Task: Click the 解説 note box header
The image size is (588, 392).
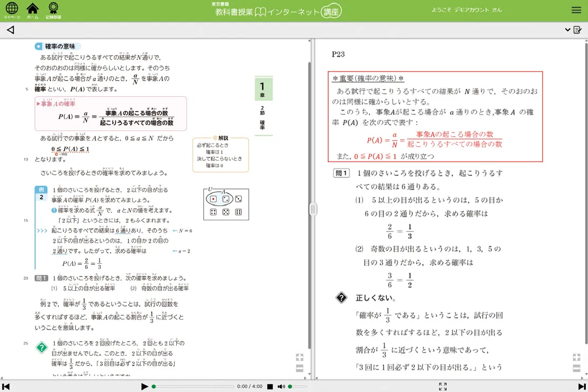Action: (x=221, y=138)
